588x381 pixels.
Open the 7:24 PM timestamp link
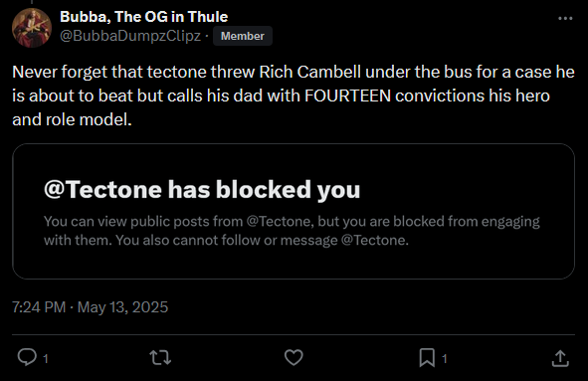pyautogui.click(x=39, y=307)
